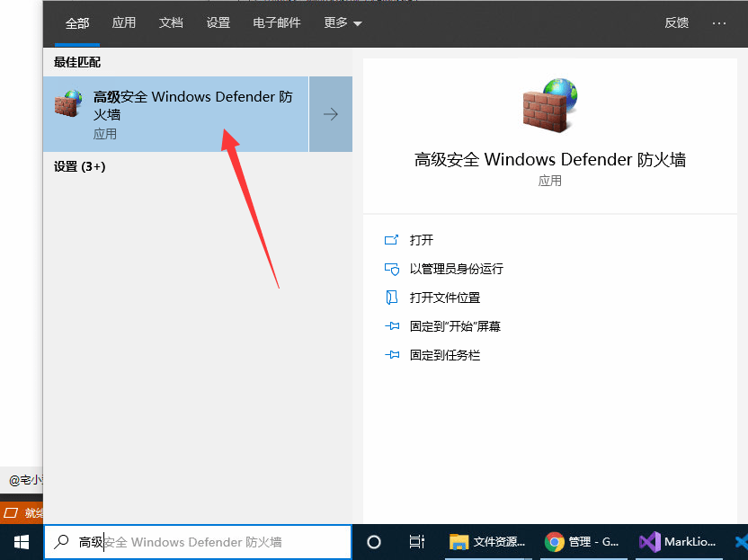
Task: Select the 电子邮件 filter tab
Action: coord(277,23)
